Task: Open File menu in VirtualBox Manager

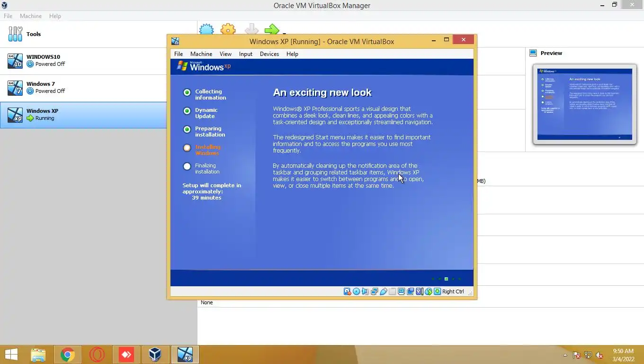Action: click(8, 16)
